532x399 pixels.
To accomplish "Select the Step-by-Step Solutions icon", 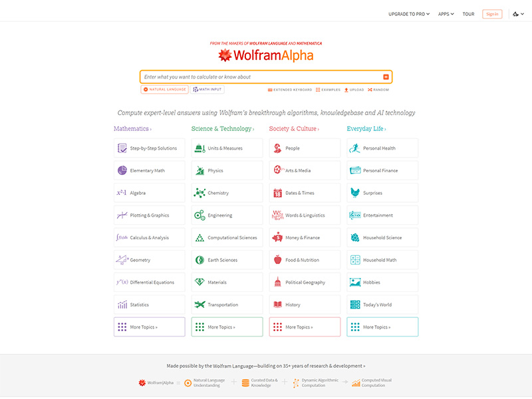I will [123, 148].
